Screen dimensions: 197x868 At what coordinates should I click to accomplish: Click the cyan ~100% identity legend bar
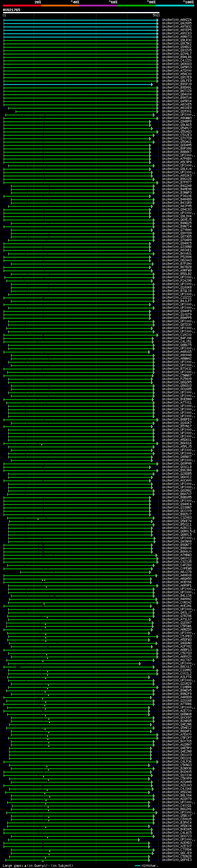tap(175, 6)
